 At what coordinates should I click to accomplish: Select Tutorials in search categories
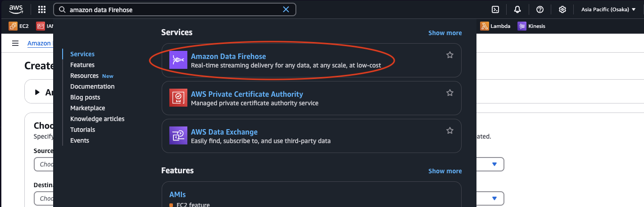pos(83,130)
